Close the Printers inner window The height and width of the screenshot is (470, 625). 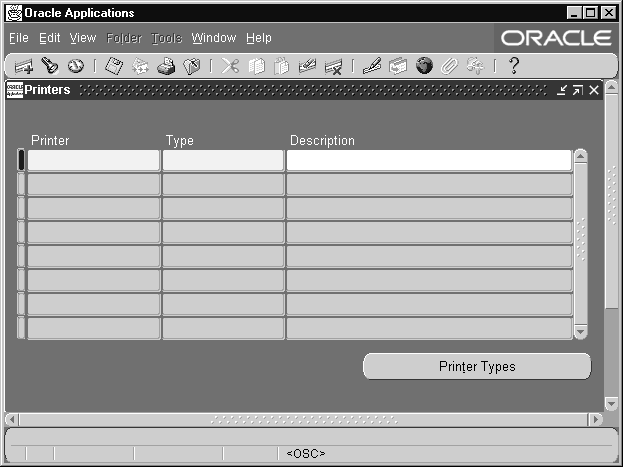pyautogui.click(x=594, y=90)
